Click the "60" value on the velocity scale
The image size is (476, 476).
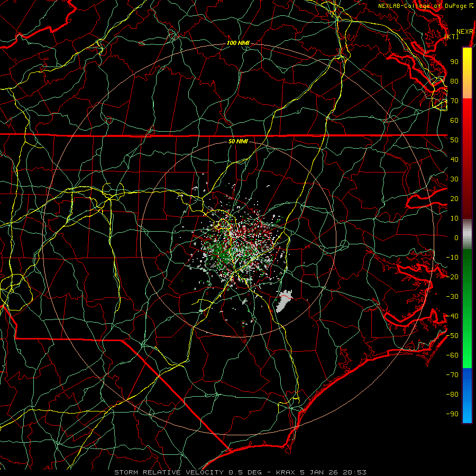point(454,121)
